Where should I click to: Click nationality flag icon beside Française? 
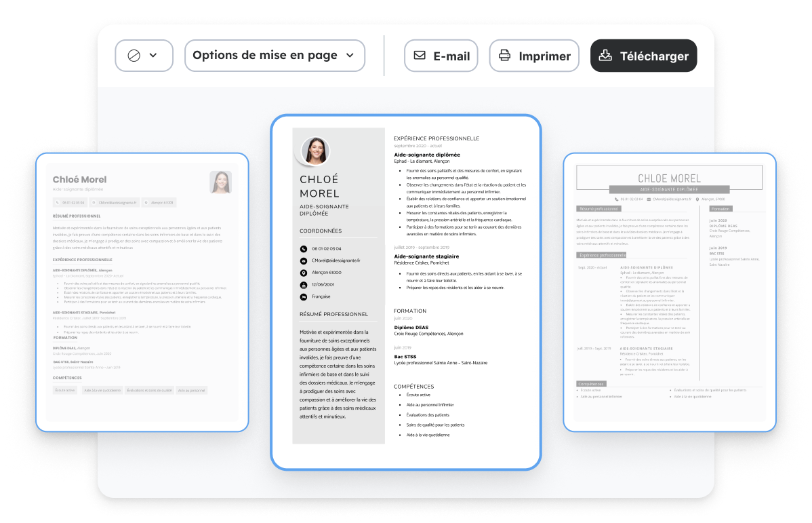pos(304,297)
